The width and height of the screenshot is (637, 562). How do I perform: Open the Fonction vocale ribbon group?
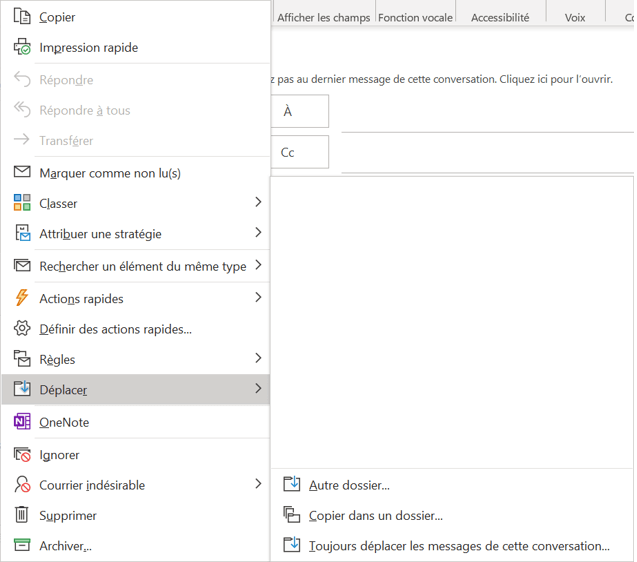pyautogui.click(x=415, y=17)
